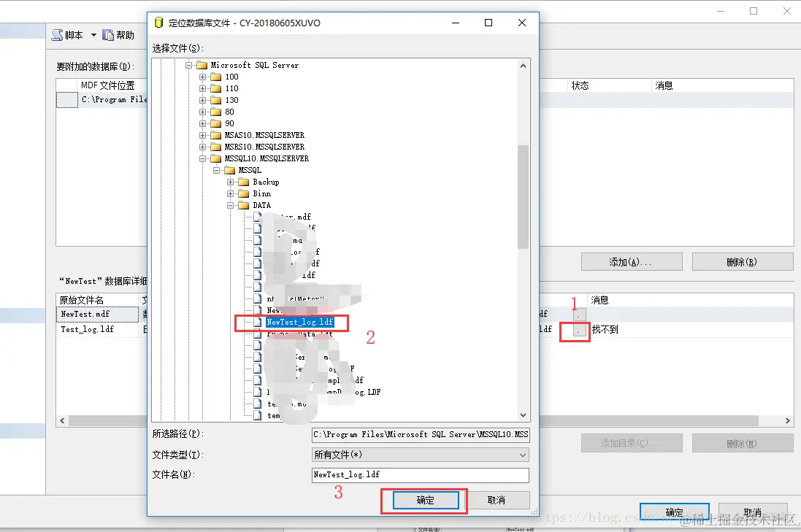Cancel the locate database files dialog
The width and height of the screenshot is (801, 532).
tap(497, 501)
